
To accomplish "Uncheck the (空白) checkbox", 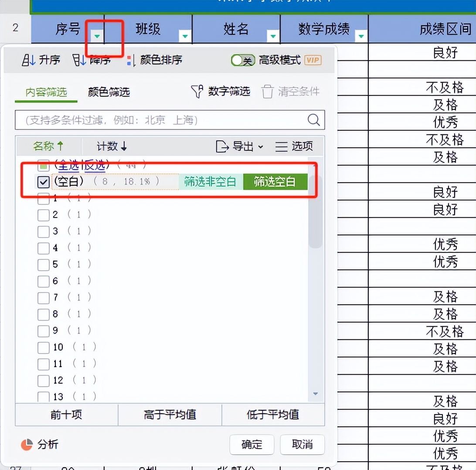I will point(44,182).
